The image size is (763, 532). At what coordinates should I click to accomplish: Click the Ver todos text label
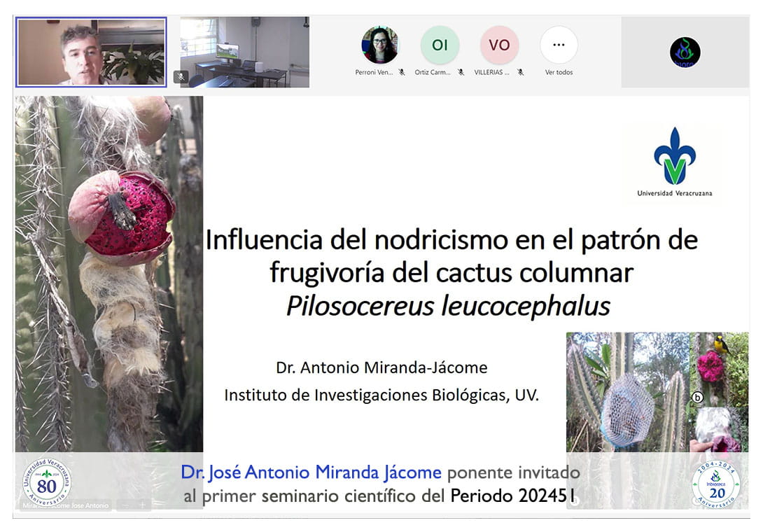(559, 72)
